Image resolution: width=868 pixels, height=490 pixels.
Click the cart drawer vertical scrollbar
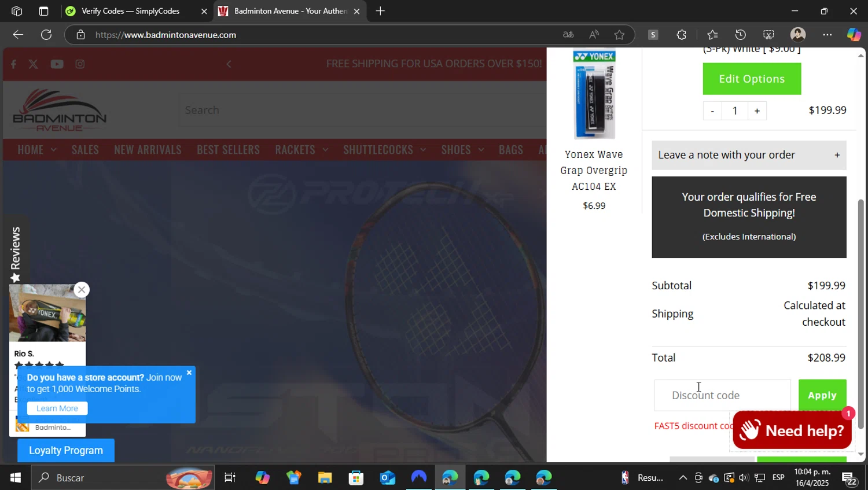pyautogui.click(x=860, y=314)
